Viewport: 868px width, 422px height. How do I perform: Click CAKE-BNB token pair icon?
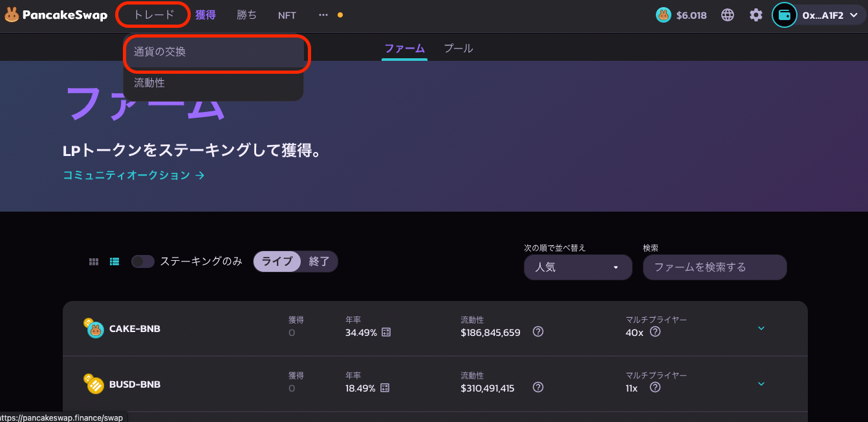click(94, 328)
